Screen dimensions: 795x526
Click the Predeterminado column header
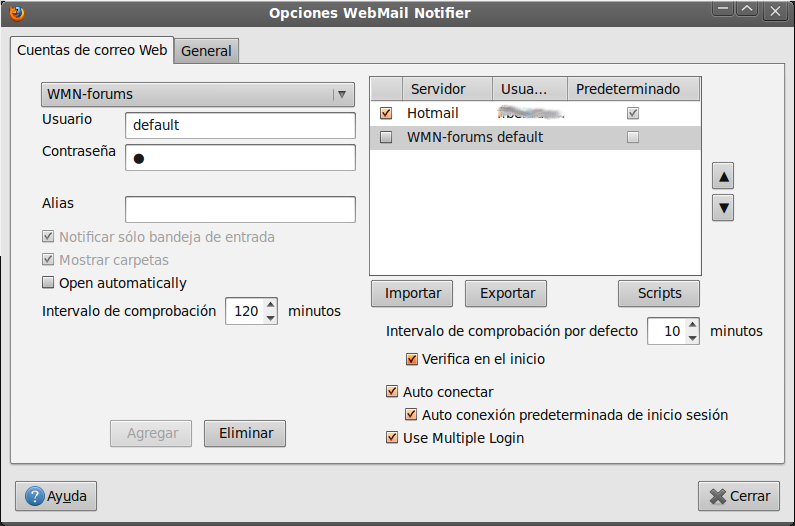(x=633, y=89)
